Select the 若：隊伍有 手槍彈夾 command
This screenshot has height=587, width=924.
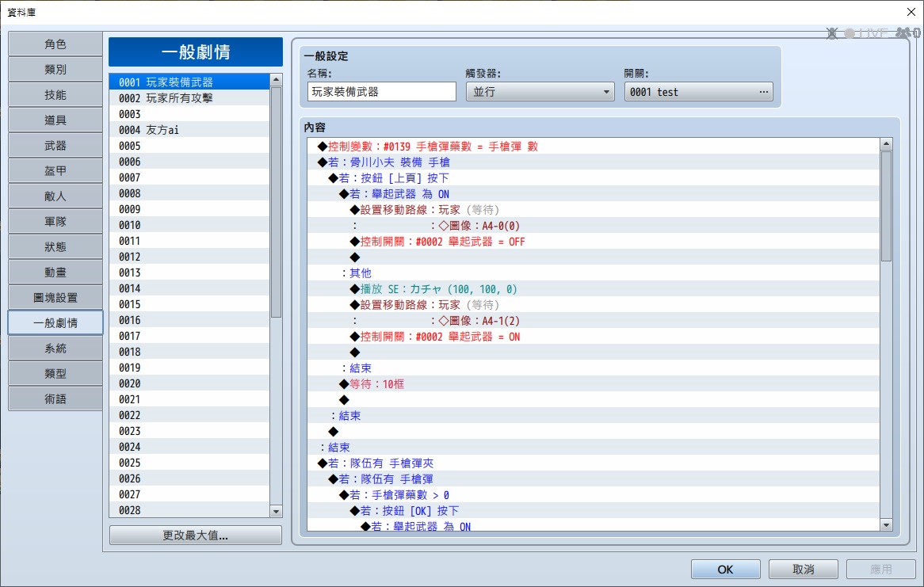[x=594, y=463]
